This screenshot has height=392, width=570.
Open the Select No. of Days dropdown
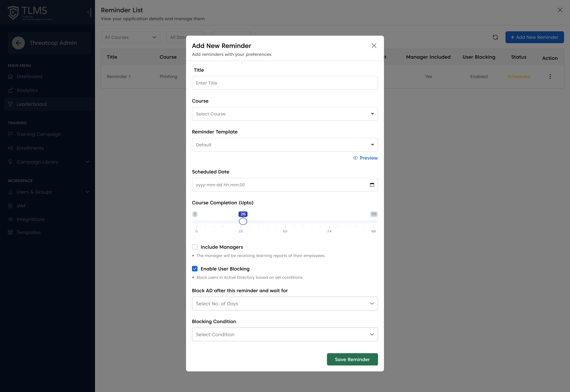285,304
